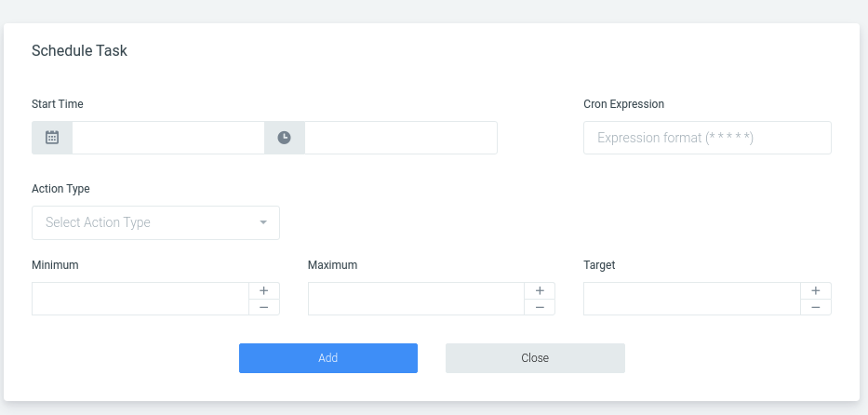Open the clock time picker icon

[284, 138]
